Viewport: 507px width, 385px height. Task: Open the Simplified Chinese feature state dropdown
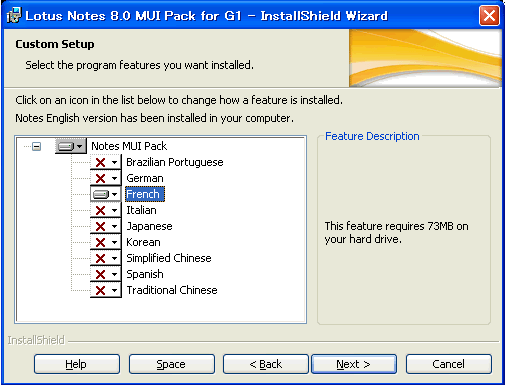pos(106,258)
